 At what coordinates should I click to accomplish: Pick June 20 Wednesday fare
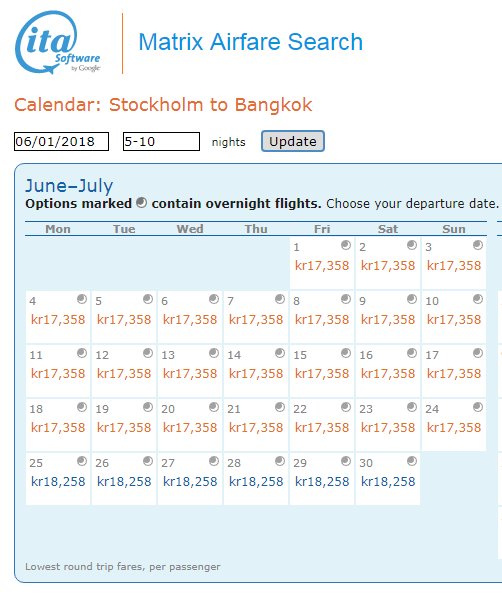click(190, 428)
